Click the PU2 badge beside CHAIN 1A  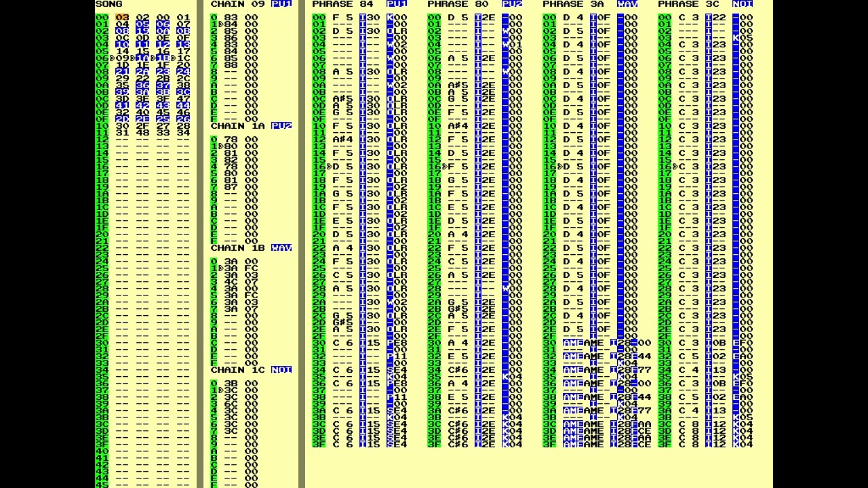point(281,126)
